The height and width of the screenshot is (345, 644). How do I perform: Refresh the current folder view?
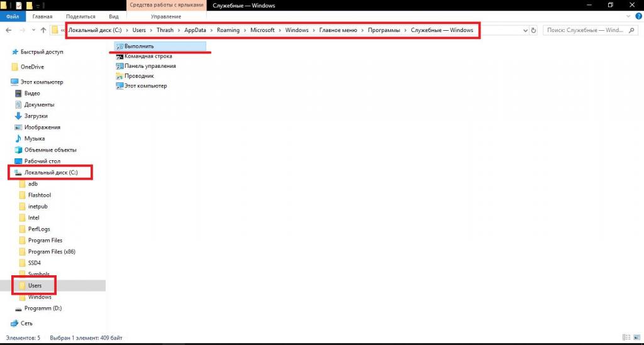(x=533, y=30)
